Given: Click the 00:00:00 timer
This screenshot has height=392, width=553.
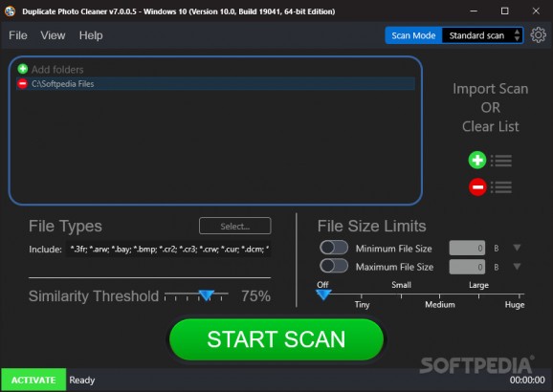Looking at the screenshot, I should [x=527, y=380].
